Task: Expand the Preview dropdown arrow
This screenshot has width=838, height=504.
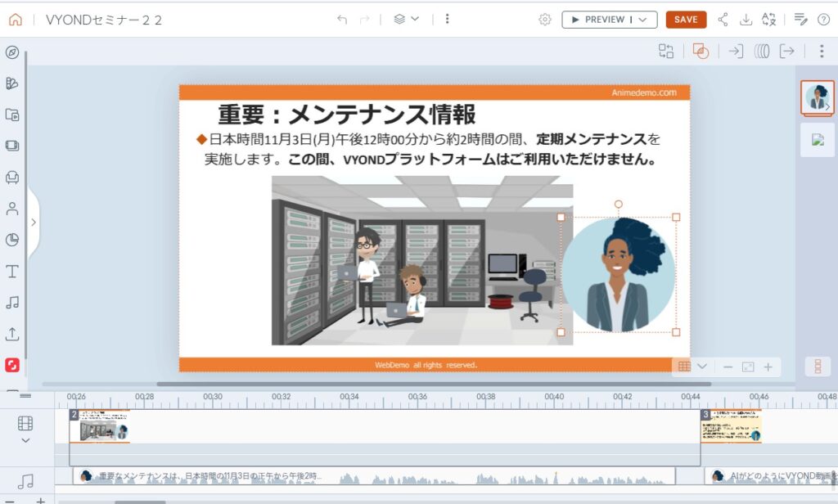Action: (642, 20)
